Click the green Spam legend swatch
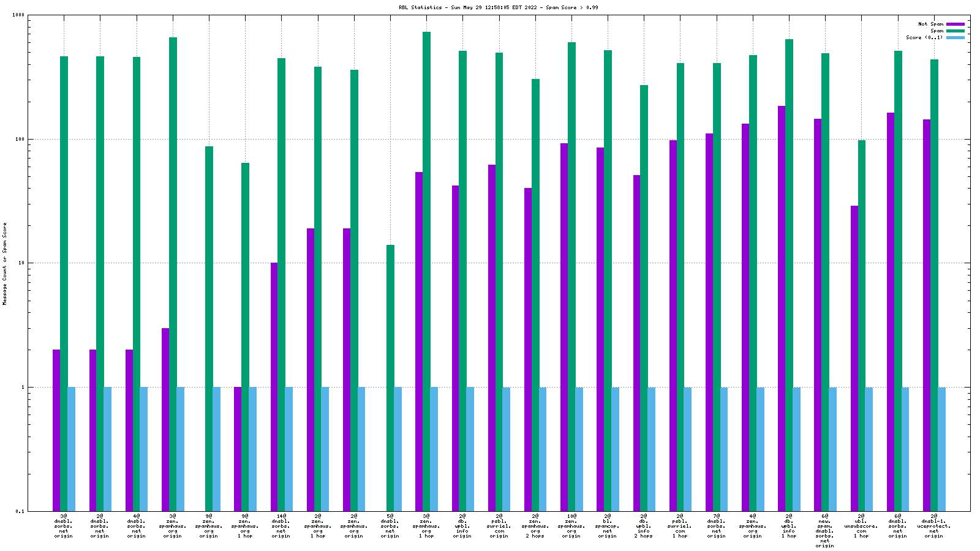 955,31
